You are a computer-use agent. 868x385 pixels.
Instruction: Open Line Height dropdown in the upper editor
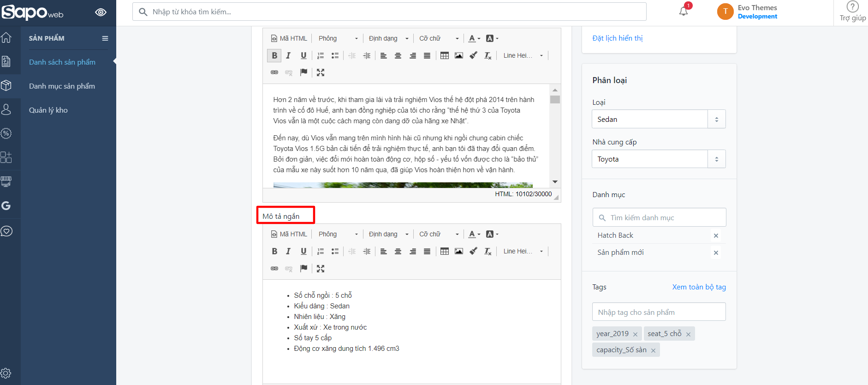click(523, 56)
